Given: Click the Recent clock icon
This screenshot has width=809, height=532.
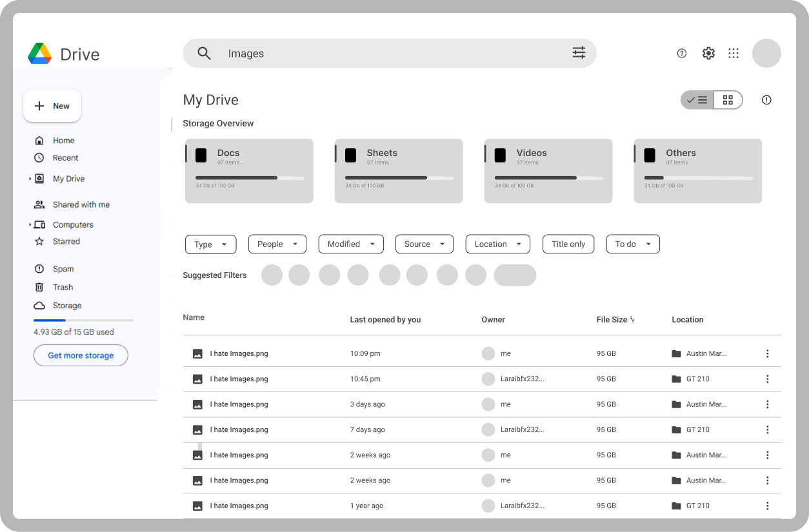Looking at the screenshot, I should point(39,158).
